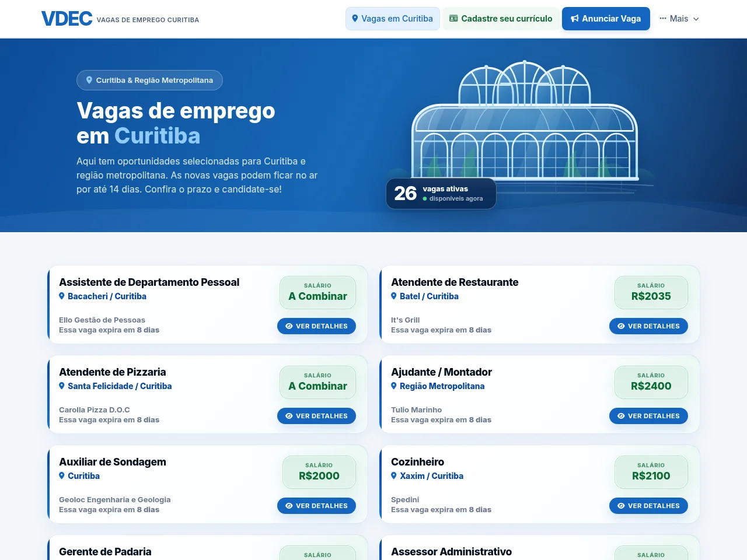Click the Ello Gestão de Pessoas company name
747x560 pixels.
click(102, 320)
